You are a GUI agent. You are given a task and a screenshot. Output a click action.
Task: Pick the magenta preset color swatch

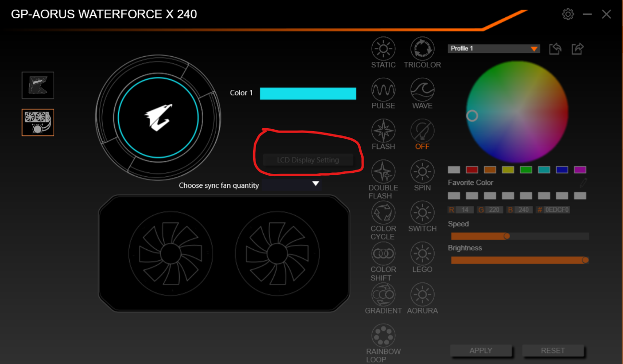[580, 170]
